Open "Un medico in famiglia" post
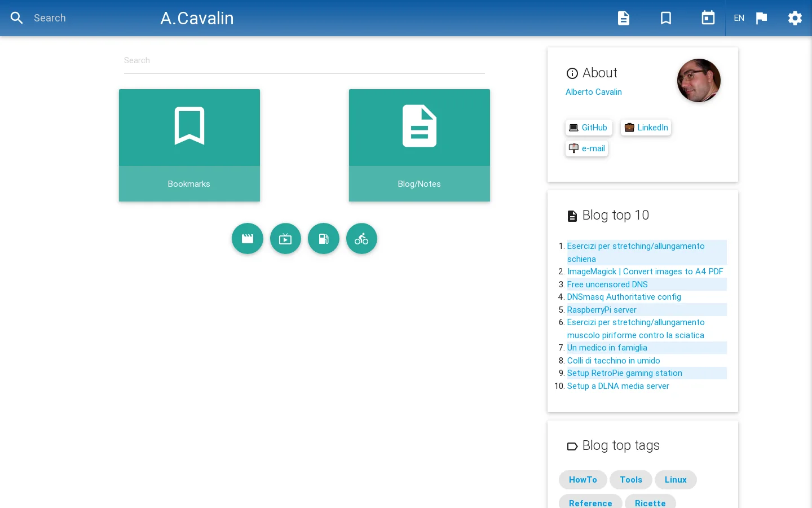Image resolution: width=812 pixels, height=508 pixels. tap(607, 348)
